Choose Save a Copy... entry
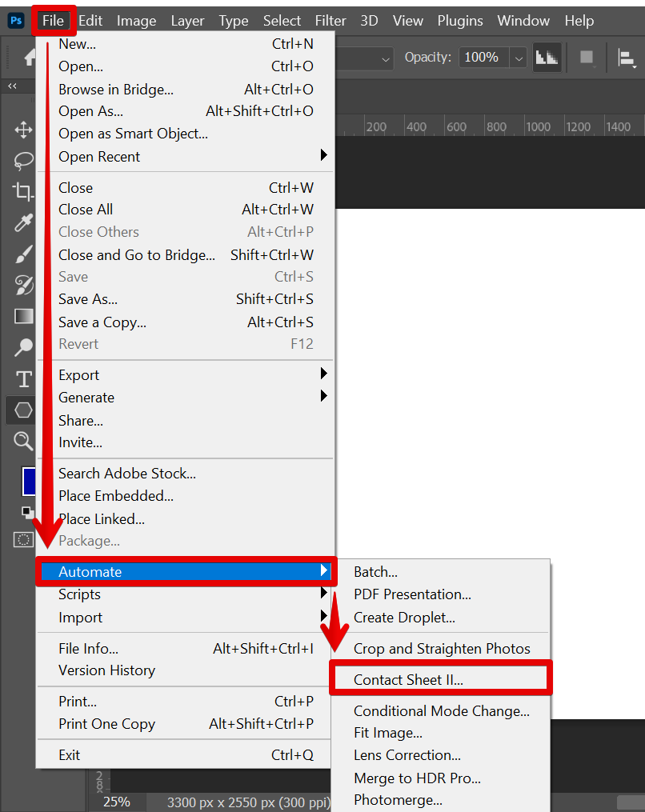The image size is (645, 812). click(186, 322)
